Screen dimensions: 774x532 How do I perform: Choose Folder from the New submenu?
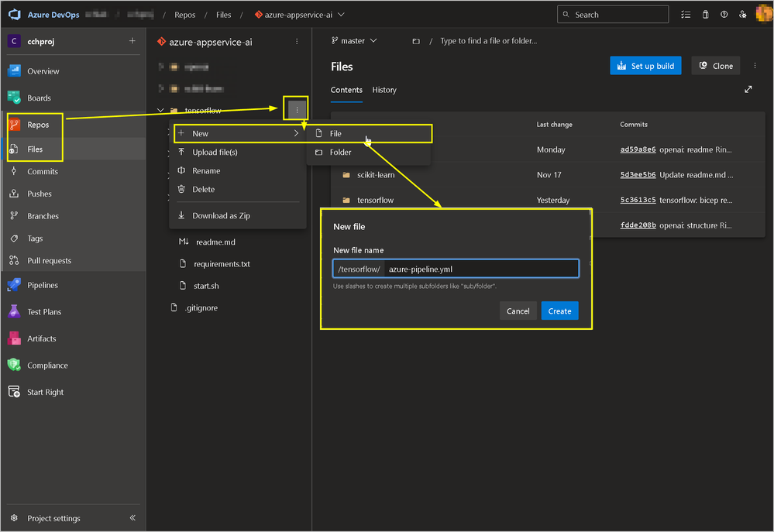[x=369, y=152]
